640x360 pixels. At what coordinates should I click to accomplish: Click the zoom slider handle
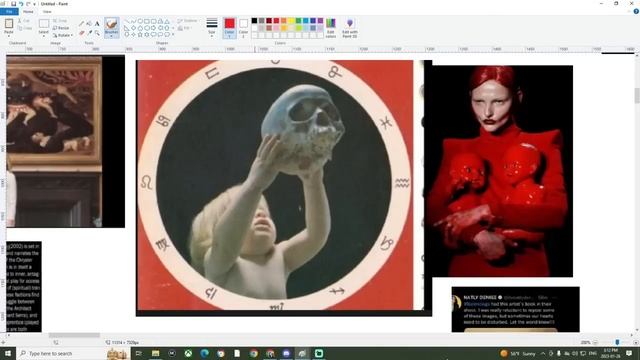(x=617, y=342)
